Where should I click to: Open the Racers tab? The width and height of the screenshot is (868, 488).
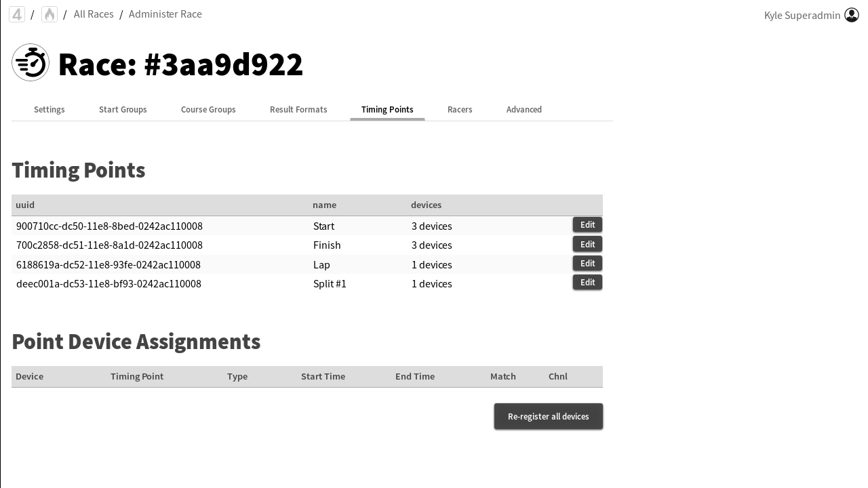pyautogui.click(x=460, y=110)
